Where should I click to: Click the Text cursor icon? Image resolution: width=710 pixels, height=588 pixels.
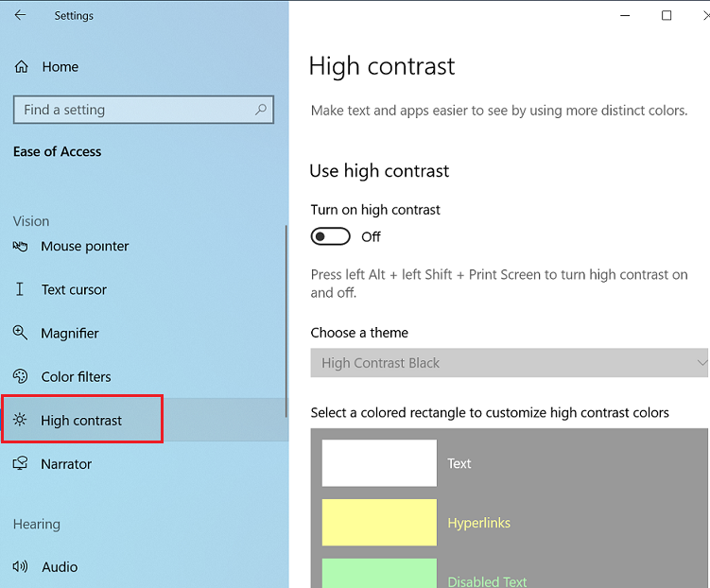tap(21, 289)
